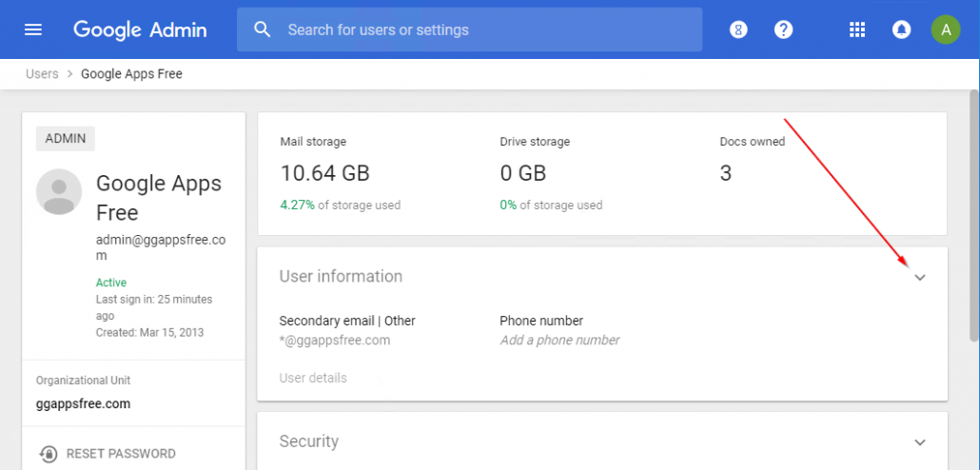Click the 'Organizational Unit' label

pyautogui.click(x=83, y=380)
